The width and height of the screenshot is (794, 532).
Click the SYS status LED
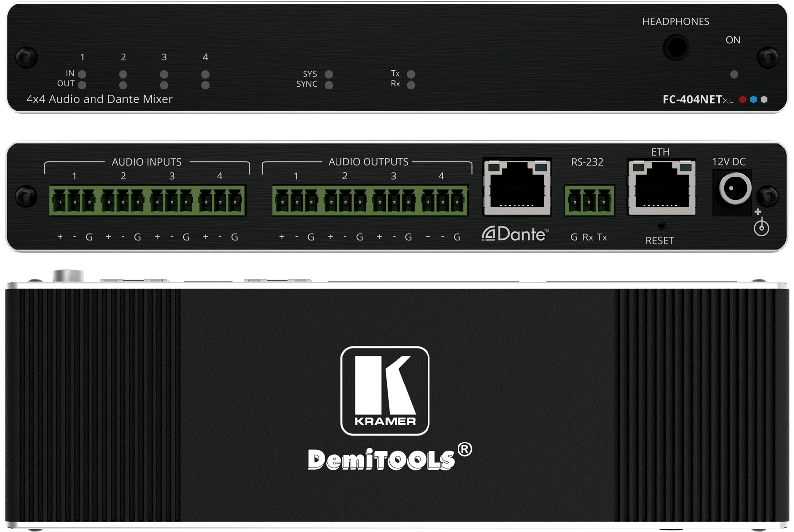(329, 74)
